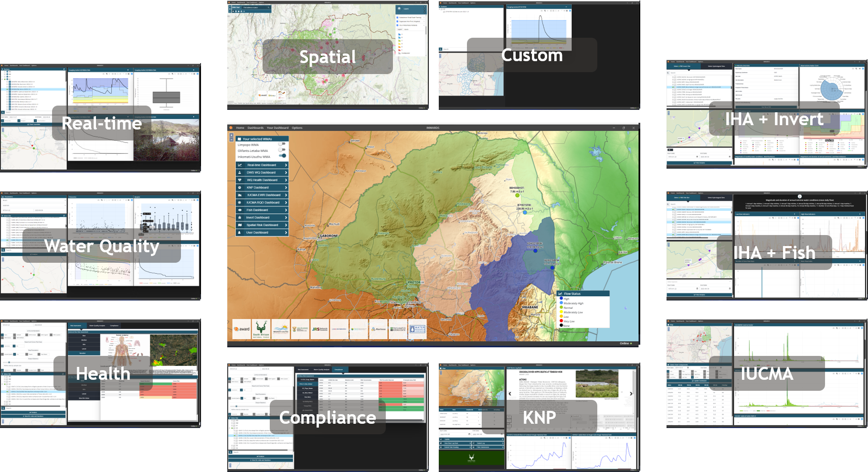
Task: Expand the Spatial Risk Dashboard chevron
Action: 286,225
